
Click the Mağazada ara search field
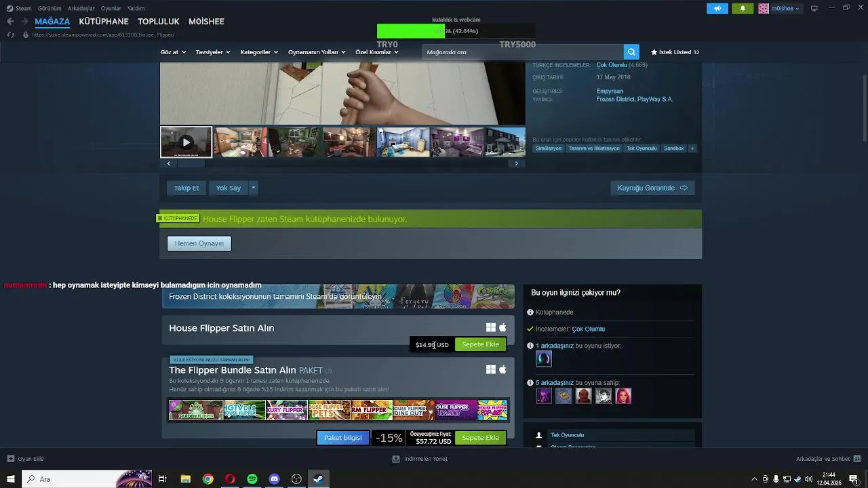[x=523, y=52]
